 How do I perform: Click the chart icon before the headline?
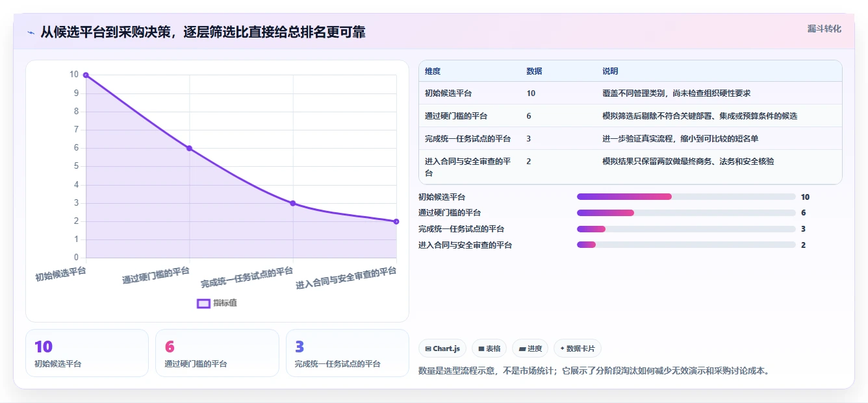[x=31, y=32]
